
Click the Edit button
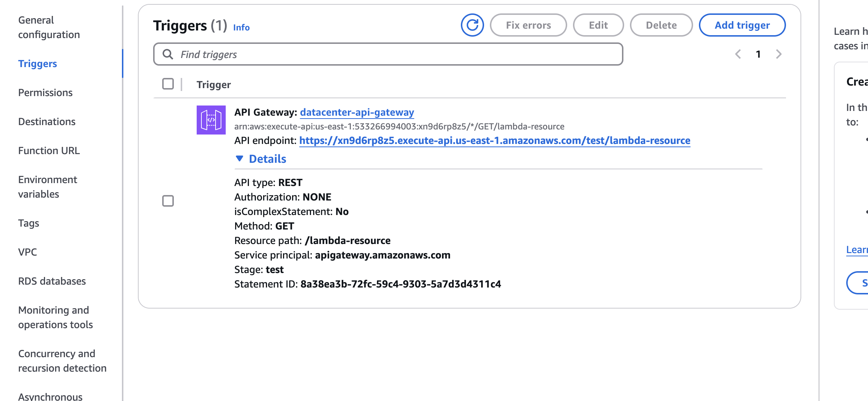coord(598,25)
